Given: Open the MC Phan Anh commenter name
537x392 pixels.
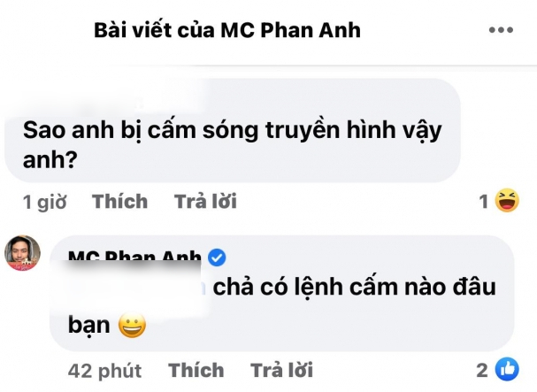Looking at the screenshot, I should (134, 257).
